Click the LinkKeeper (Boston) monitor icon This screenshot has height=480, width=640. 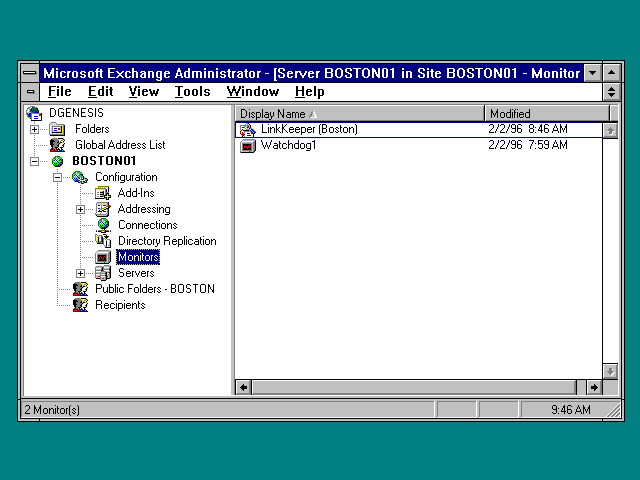point(247,130)
